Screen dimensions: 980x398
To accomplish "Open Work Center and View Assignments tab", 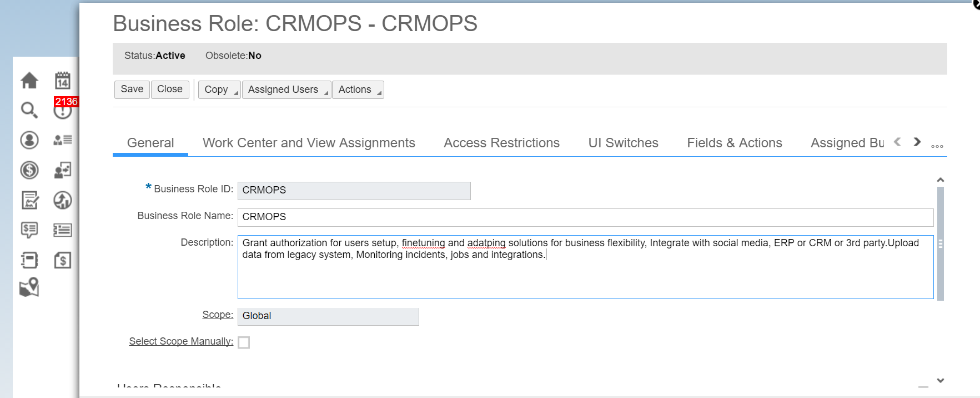I will pos(309,143).
